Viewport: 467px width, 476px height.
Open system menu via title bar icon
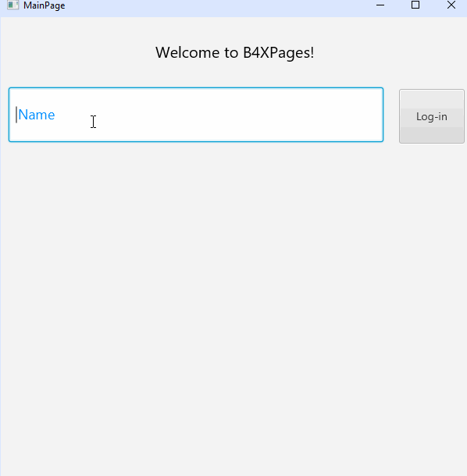point(12,5)
